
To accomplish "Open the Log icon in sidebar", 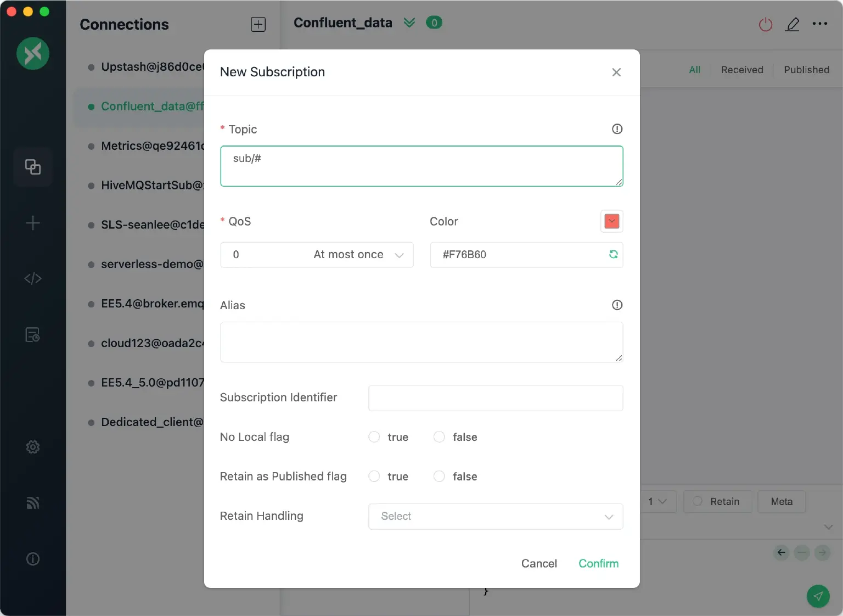I will coord(33,335).
